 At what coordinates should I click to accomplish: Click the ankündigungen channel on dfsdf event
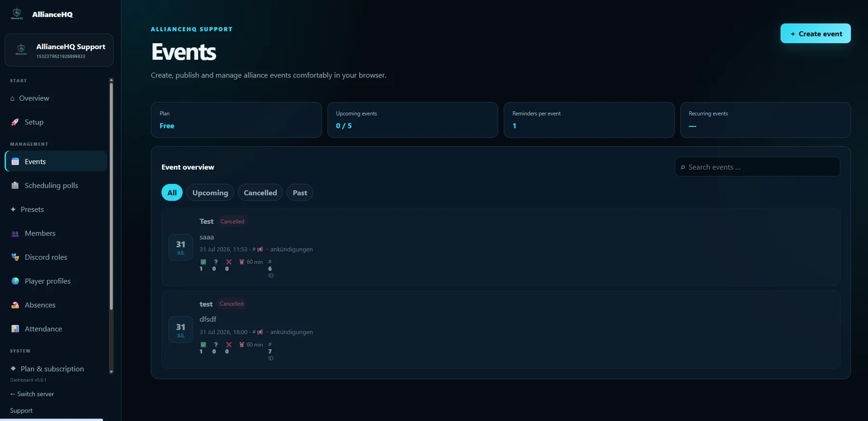[291, 332]
